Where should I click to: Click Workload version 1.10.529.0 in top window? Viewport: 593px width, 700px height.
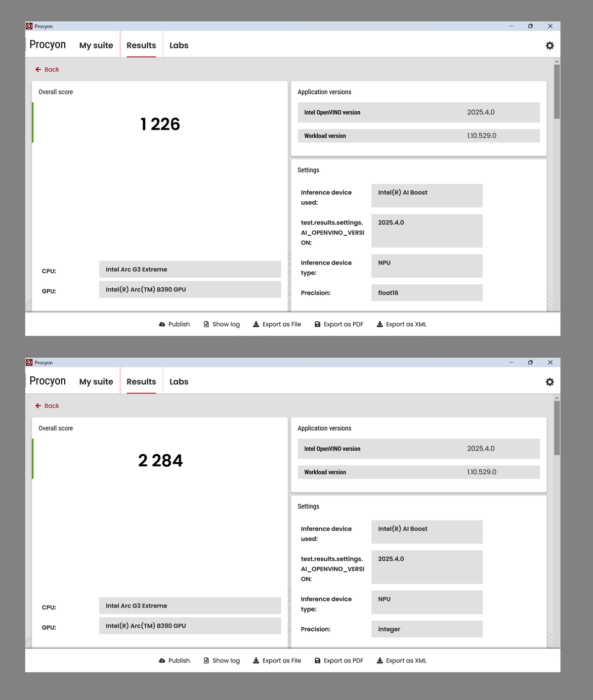tap(419, 136)
